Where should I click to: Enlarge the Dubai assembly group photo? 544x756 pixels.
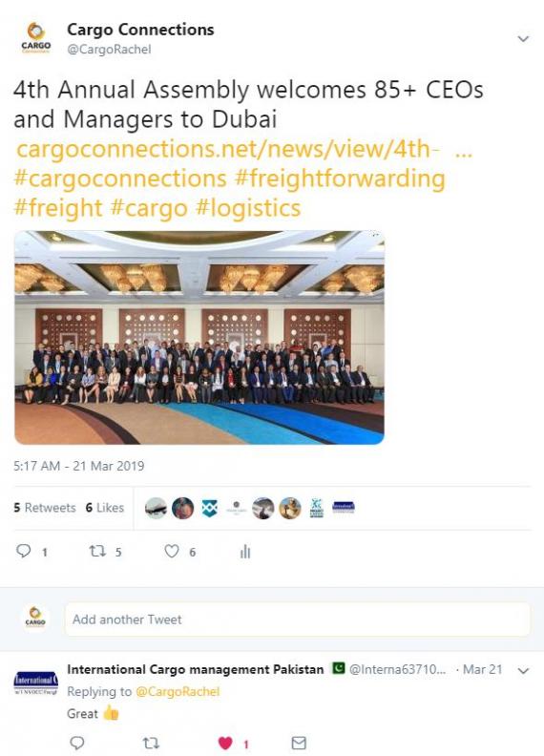tap(199, 338)
